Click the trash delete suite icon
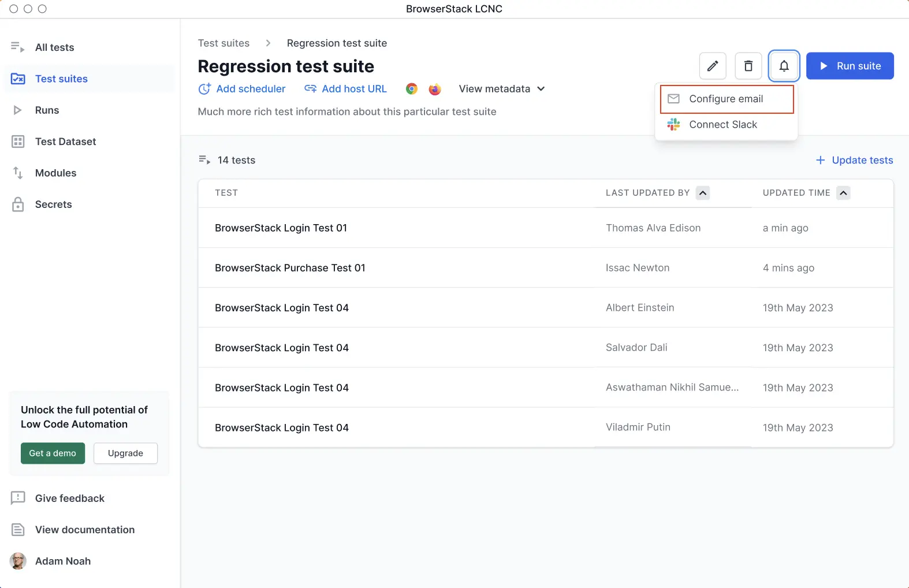Image resolution: width=909 pixels, height=588 pixels. (x=748, y=66)
